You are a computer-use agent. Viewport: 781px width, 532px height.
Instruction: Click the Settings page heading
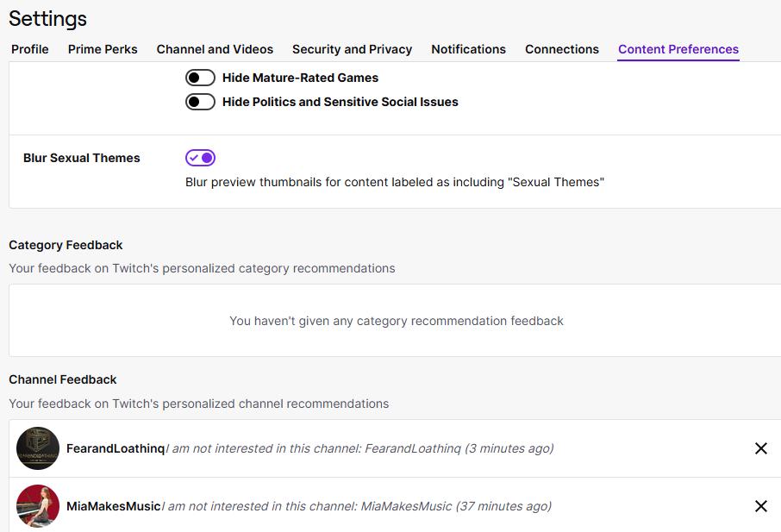point(47,18)
